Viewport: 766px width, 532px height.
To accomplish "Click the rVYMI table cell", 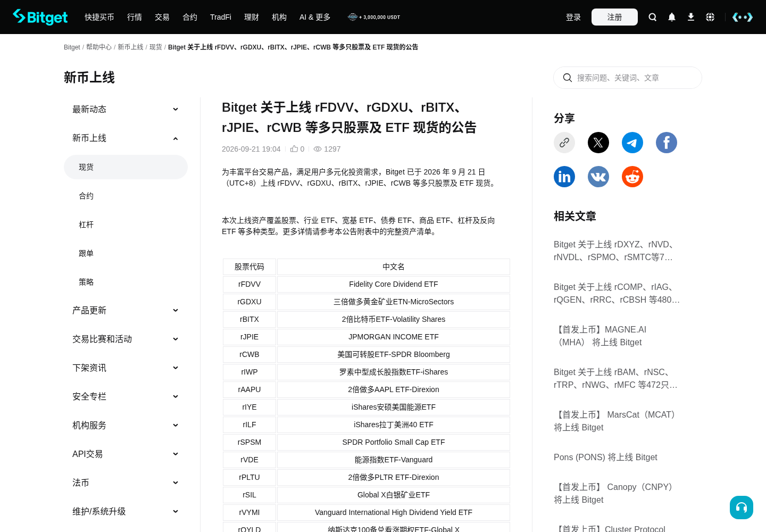I will point(249,512).
